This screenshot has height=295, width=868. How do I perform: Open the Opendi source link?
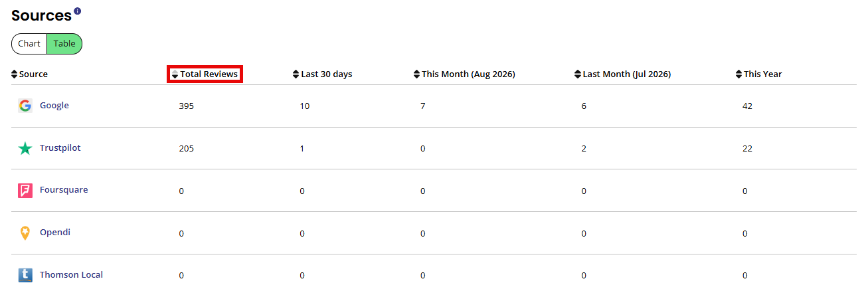point(55,233)
